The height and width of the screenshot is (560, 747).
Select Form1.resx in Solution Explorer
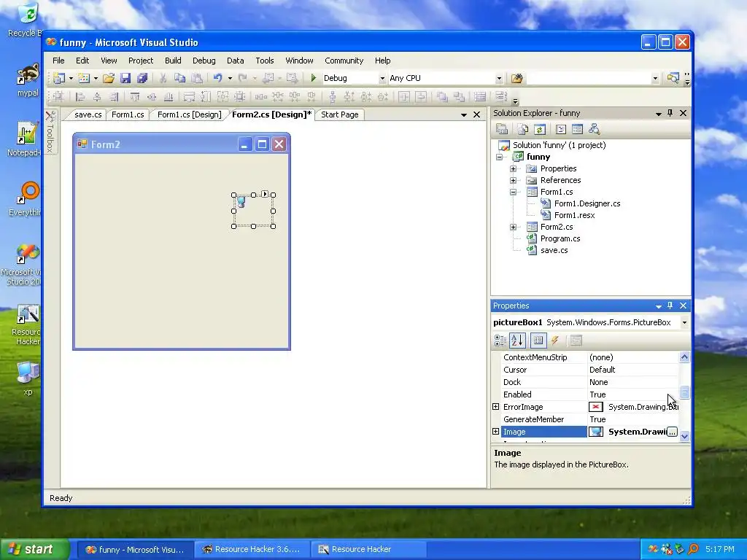point(574,215)
